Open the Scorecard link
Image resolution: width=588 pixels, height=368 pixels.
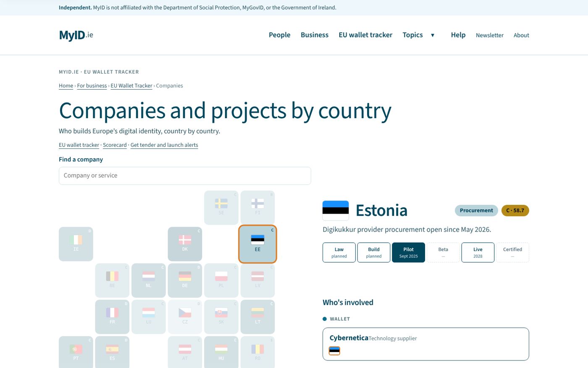(115, 145)
